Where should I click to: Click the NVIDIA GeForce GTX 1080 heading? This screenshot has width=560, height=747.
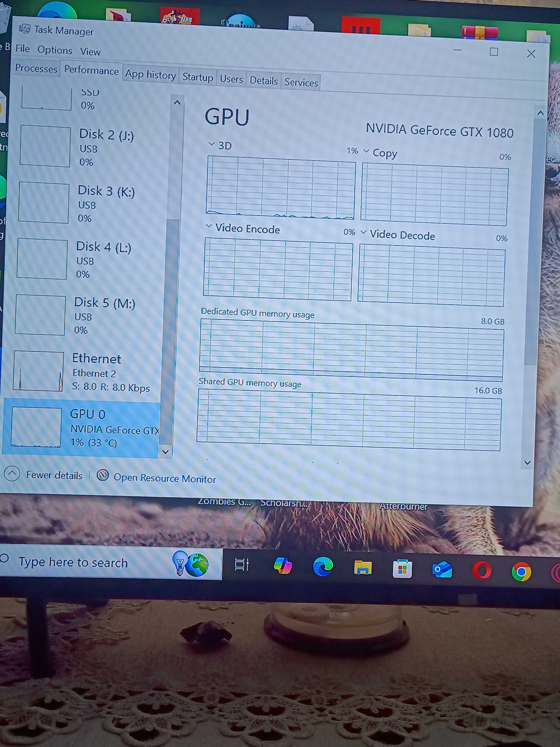[440, 131]
